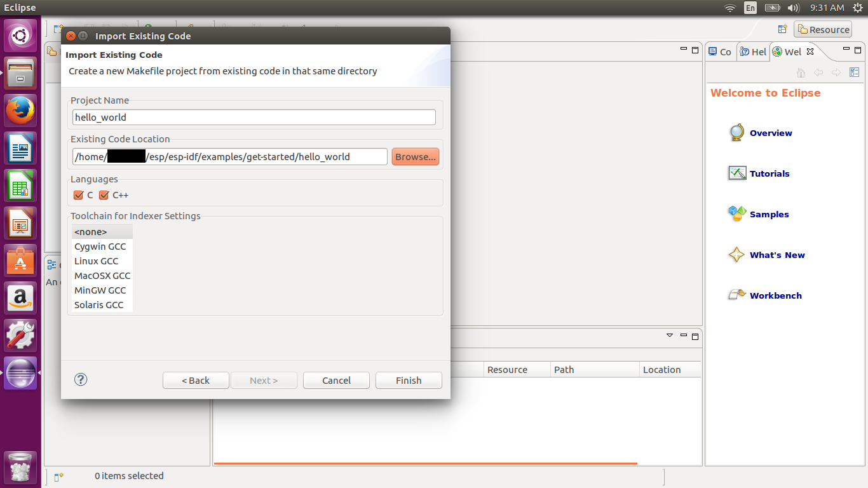Select Cygwin GCC toolchain
Image resolution: width=868 pixels, height=488 pixels.
coord(102,247)
